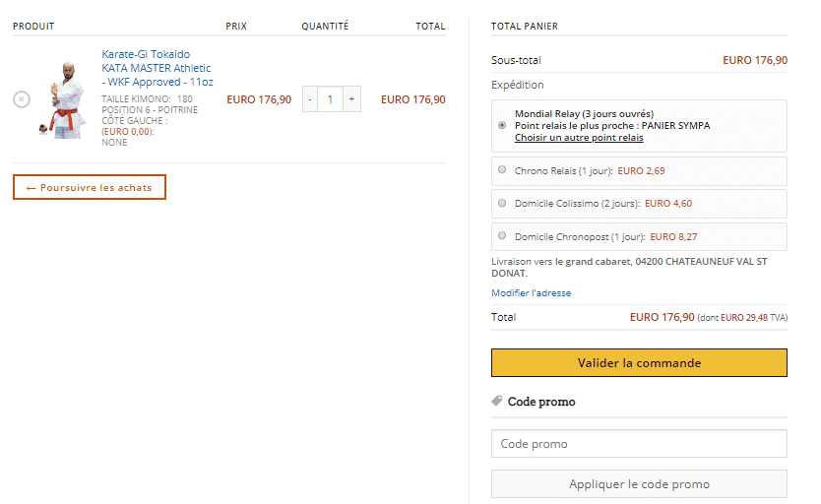Click Modifier l'adresse link
The height and width of the screenshot is (504, 821).
point(531,293)
